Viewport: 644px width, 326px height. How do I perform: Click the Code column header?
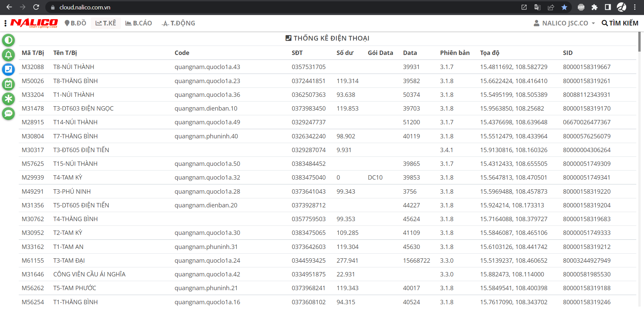(x=182, y=53)
